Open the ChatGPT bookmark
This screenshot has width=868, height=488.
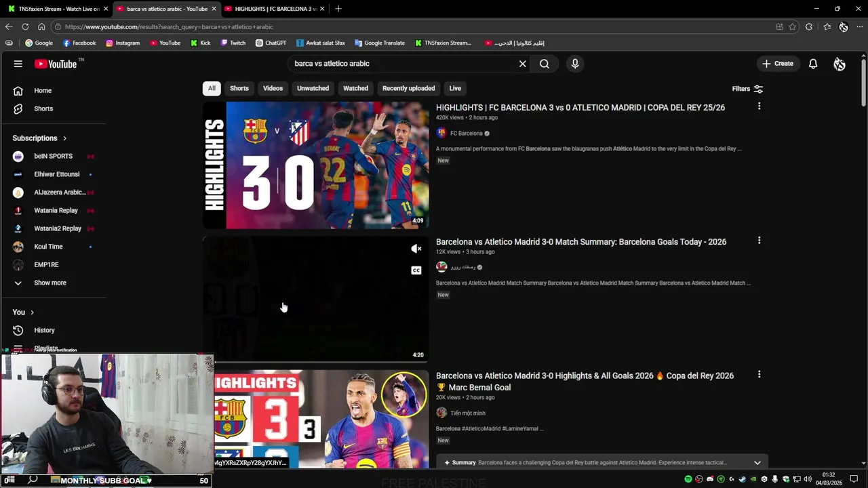click(271, 43)
